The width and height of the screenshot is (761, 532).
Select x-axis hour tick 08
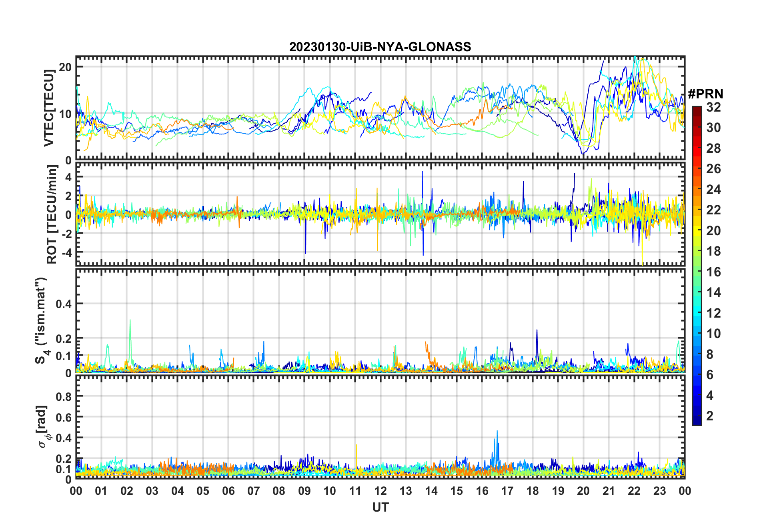279,491
